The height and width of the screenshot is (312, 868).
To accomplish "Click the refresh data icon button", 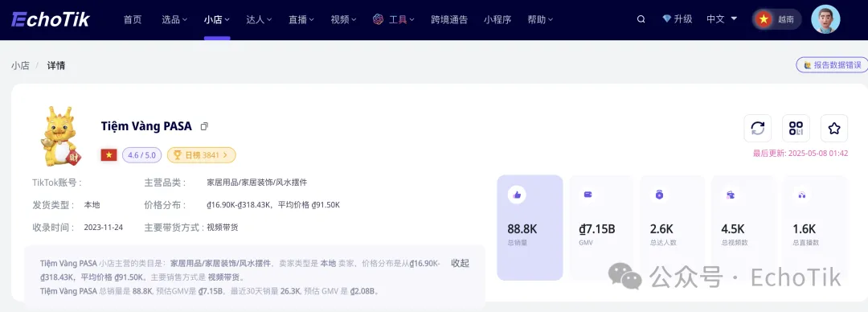I will pos(757,129).
